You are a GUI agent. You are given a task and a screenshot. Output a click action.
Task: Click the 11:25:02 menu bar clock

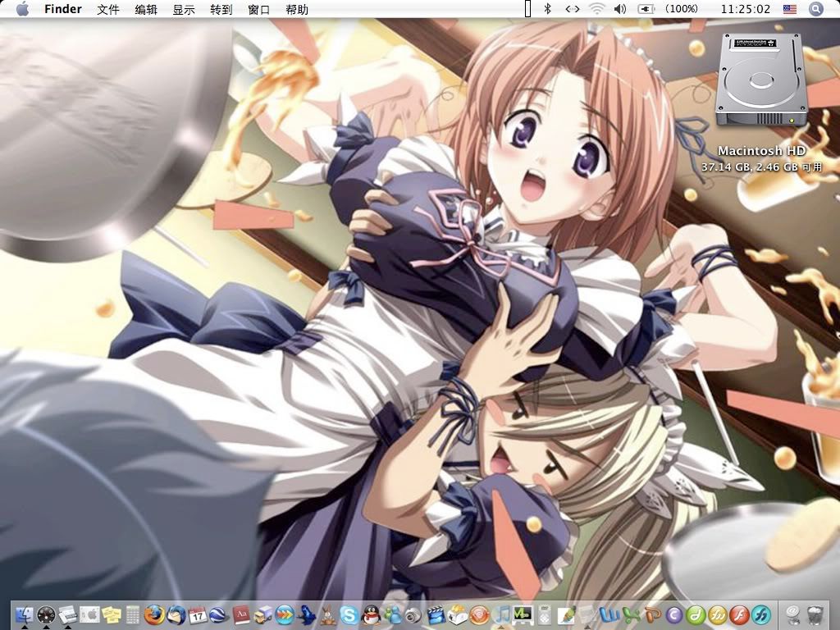coord(745,9)
